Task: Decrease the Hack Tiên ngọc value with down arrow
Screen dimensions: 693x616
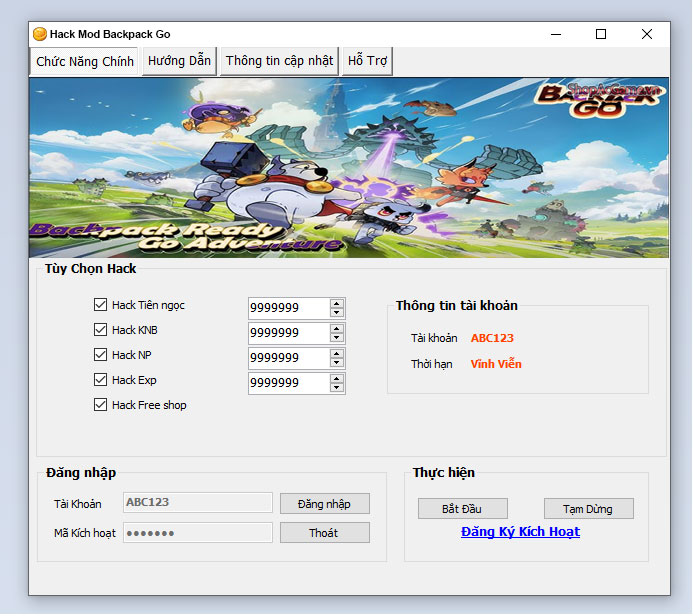Action: pos(337,312)
